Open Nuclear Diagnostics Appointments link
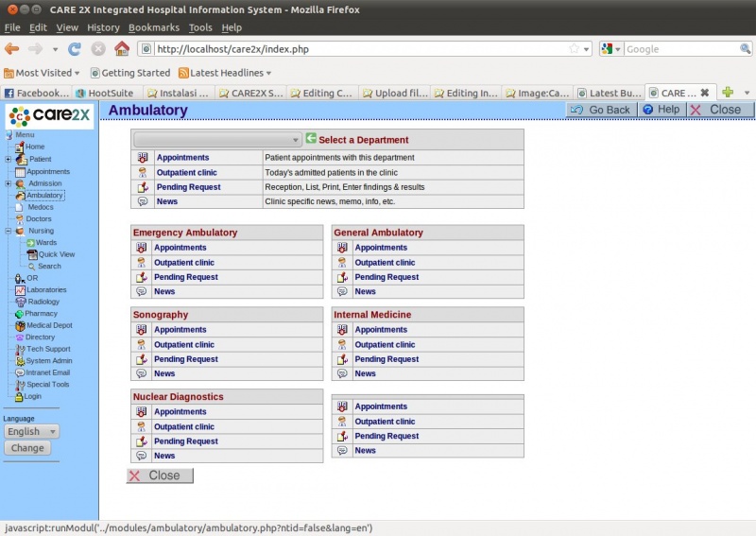 pos(180,412)
